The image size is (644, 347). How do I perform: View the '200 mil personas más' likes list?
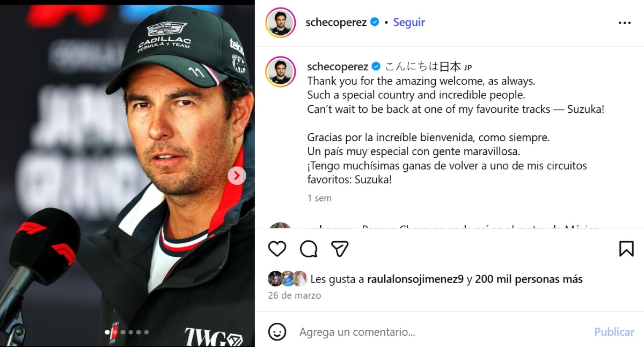pos(529,279)
